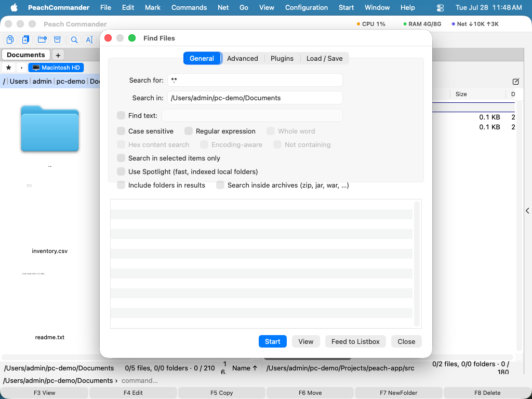Click the pc-demo path breadcrumb segment

(x=71, y=82)
